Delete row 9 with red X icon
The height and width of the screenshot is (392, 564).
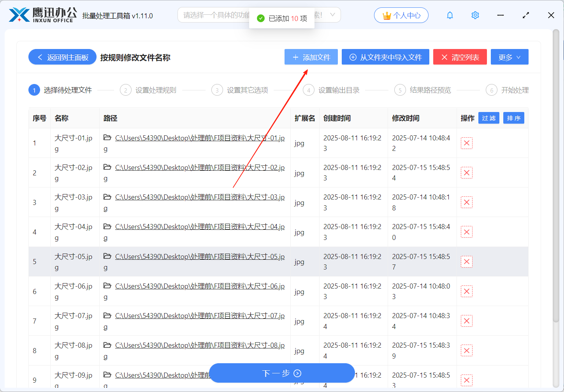(467, 380)
